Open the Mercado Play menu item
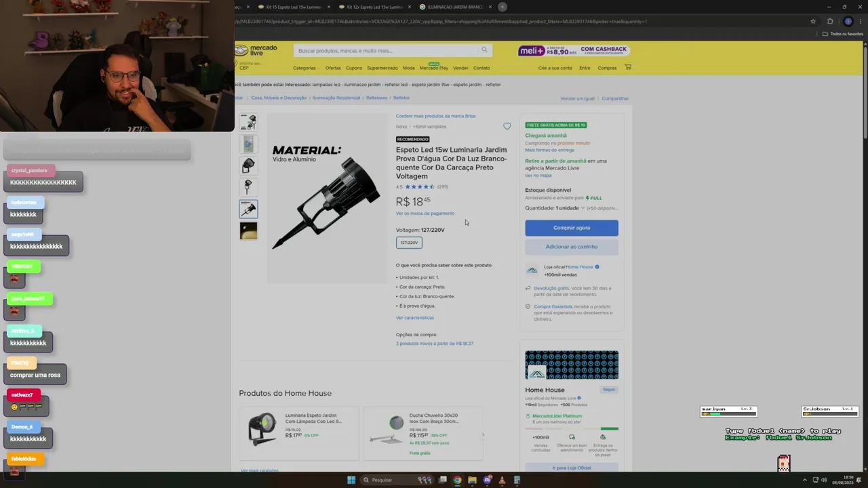 tap(434, 68)
